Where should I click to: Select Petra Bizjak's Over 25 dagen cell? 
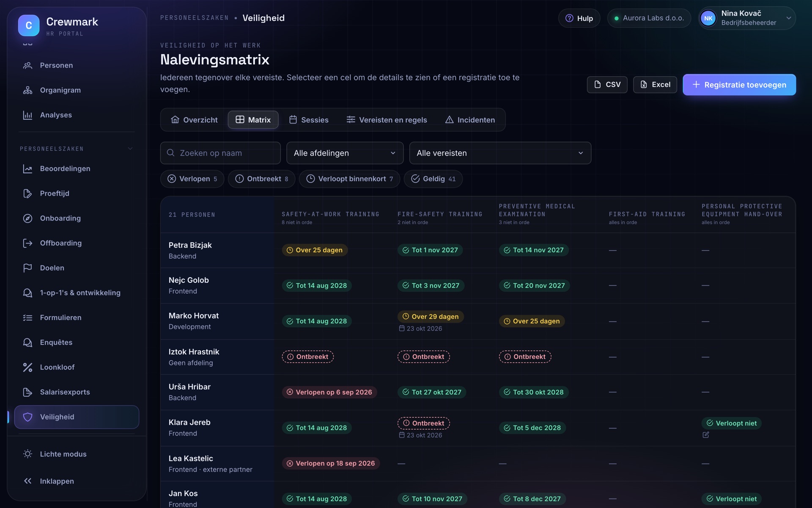(315, 250)
